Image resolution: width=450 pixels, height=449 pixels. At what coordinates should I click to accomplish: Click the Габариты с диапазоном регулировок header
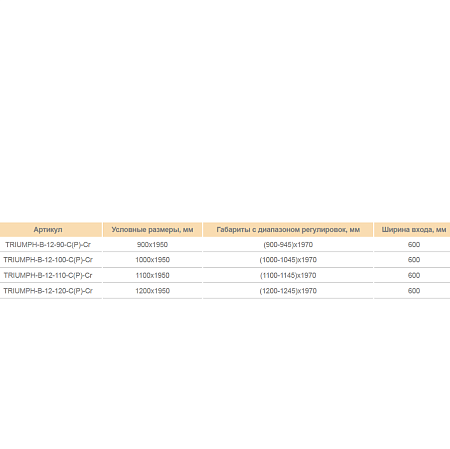point(288,230)
